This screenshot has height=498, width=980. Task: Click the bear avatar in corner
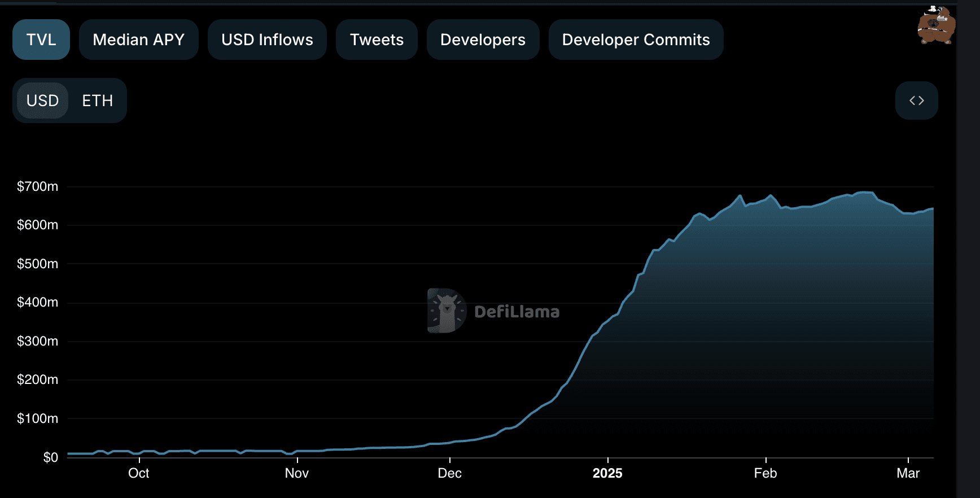point(936,25)
